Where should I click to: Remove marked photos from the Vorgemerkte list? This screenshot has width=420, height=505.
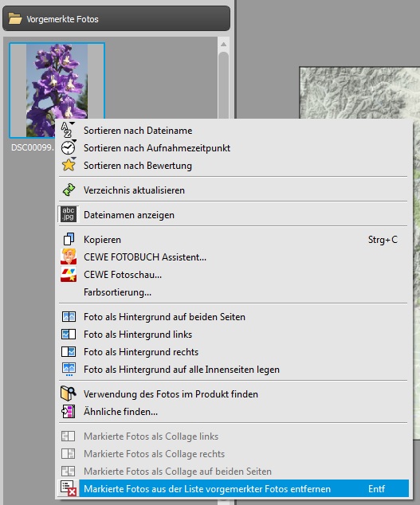[x=234, y=488]
